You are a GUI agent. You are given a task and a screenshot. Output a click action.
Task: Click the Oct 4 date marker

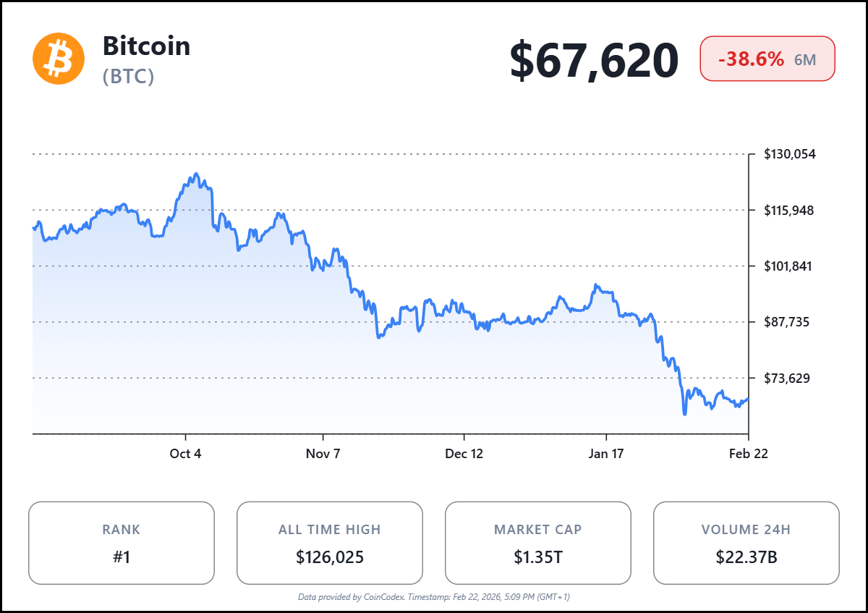[x=186, y=454]
